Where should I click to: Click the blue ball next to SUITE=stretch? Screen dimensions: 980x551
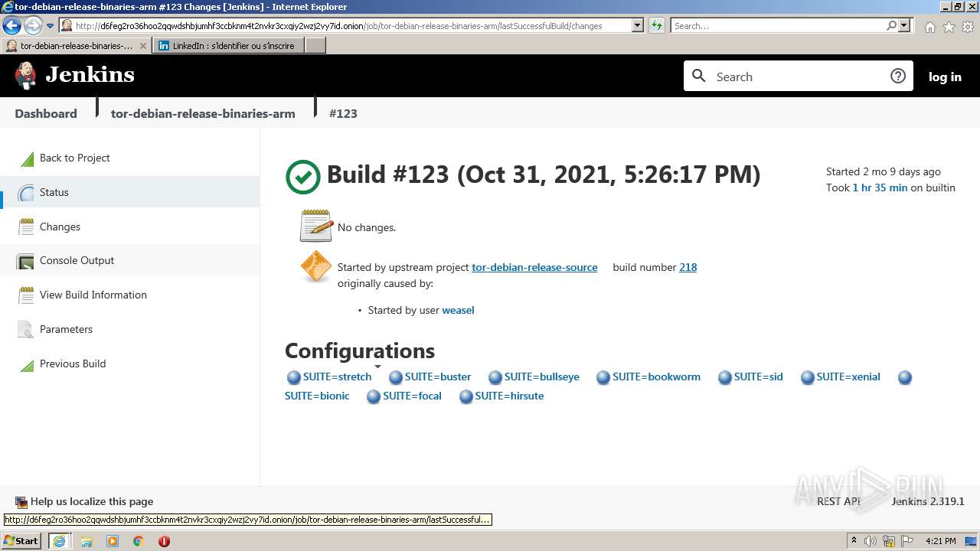tap(293, 377)
